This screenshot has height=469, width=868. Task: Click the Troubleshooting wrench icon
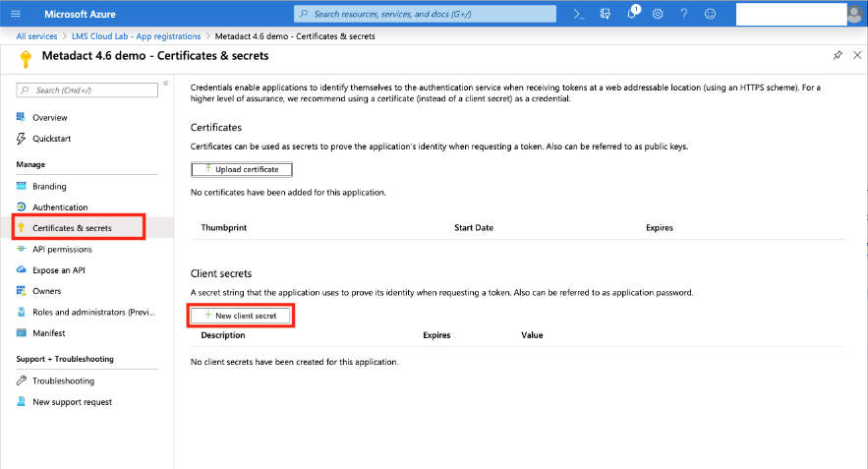coord(21,381)
